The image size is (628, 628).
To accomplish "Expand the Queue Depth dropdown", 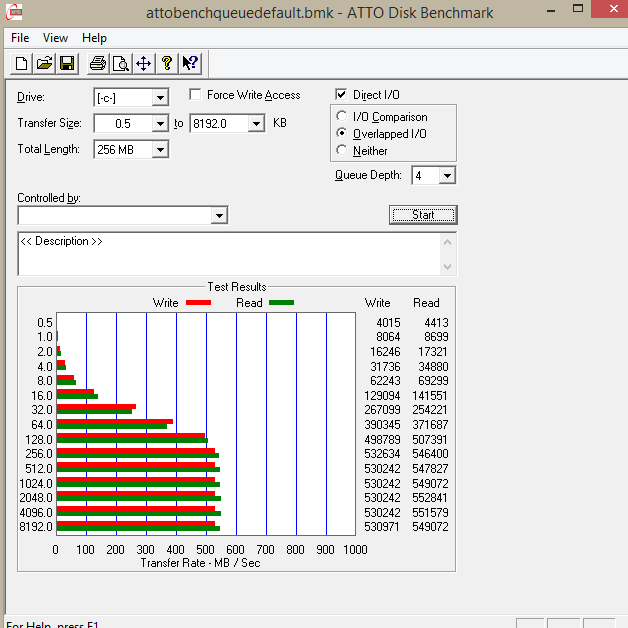I will 447,176.
